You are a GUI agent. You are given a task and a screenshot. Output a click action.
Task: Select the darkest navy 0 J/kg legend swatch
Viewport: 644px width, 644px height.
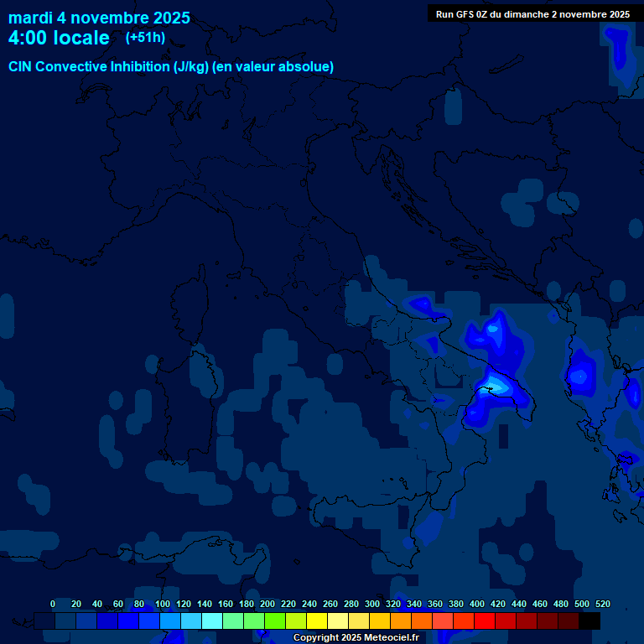pyautogui.click(x=44, y=621)
